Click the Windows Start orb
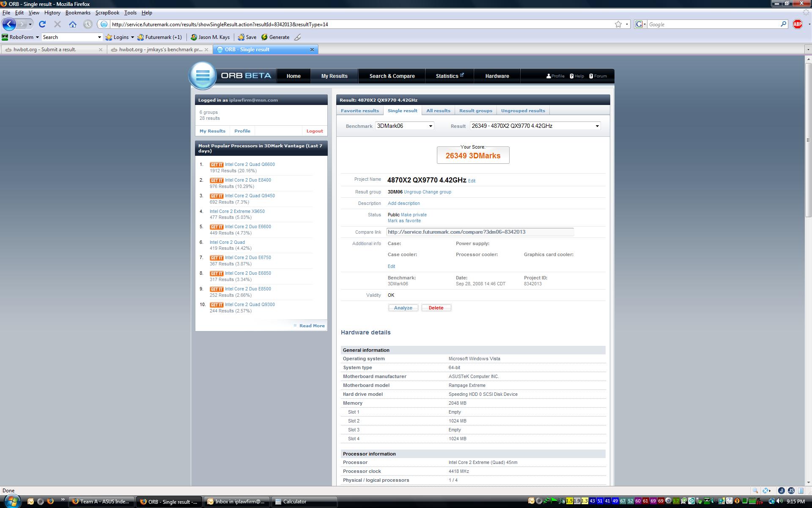The image size is (812, 508). point(11,501)
